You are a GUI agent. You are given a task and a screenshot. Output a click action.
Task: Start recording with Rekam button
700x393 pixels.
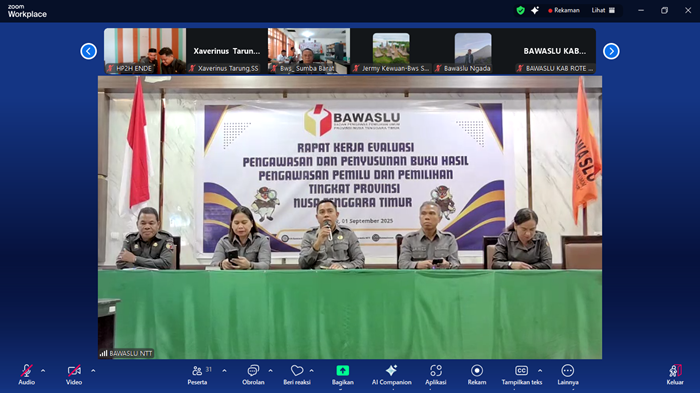click(x=477, y=375)
